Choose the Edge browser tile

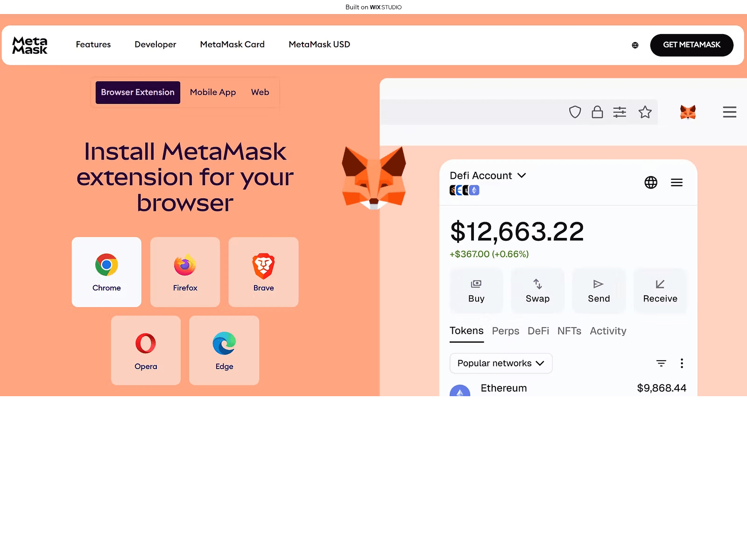[x=224, y=350]
